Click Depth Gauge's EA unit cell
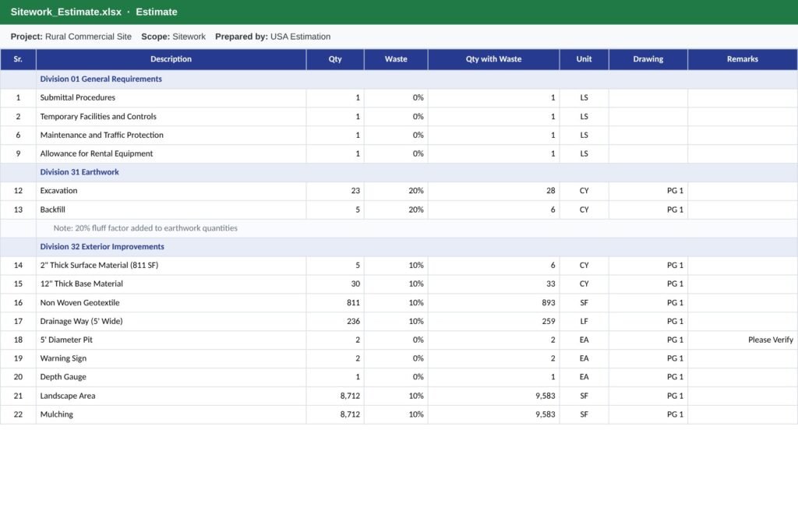The height and width of the screenshot is (532, 798). pyautogui.click(x=584, y=377)
